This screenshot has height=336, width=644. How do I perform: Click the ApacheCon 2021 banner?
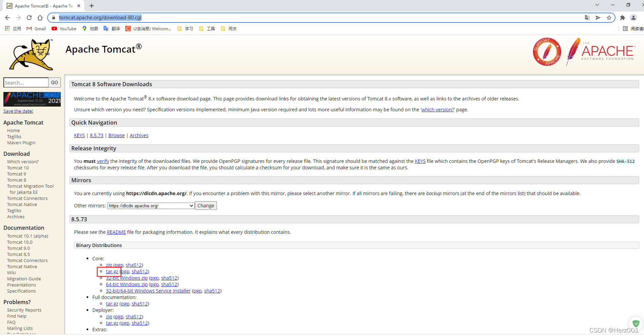click(32, 99)
